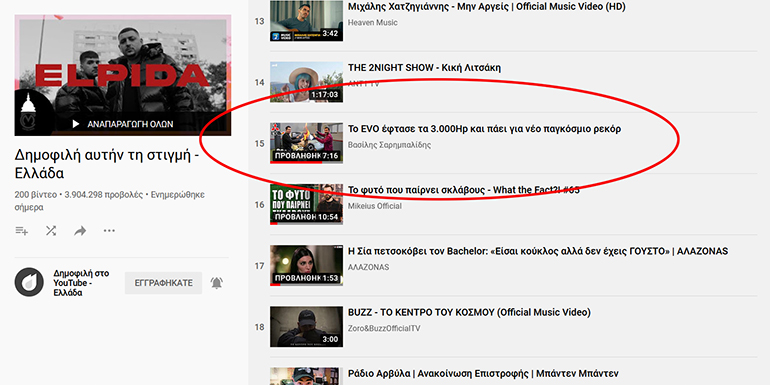This screenshot has width=770, height=385.
Task: Click ΑΝΑΠΑΡΑΓΩΓΗ ΟΛΩΝ play all button
Action: tap(123, 124)
